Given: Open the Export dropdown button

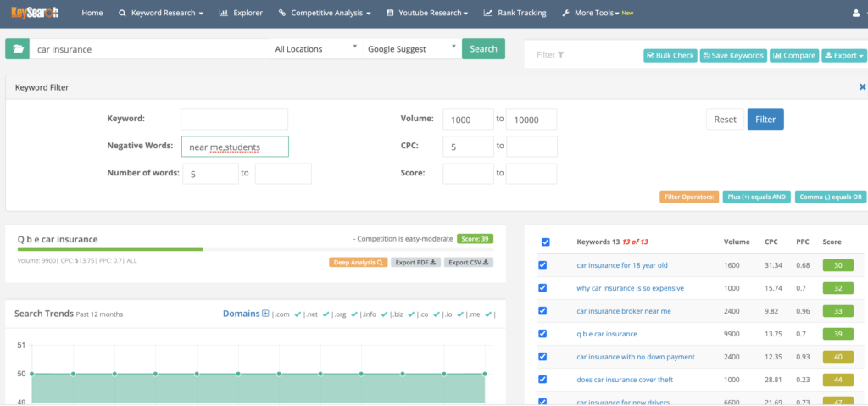Looking at the screenshot, I should pos(843,55).
